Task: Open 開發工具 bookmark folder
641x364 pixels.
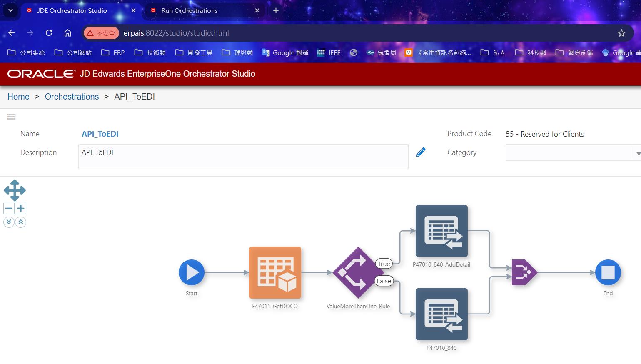Action: pos(194,52)
